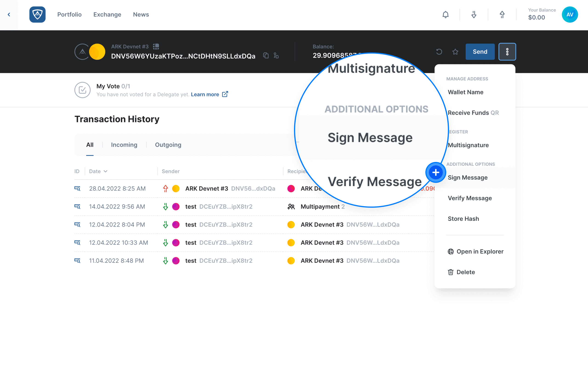Refresh wallet with the reload icon
Screen dimensions: 588x368
click(439, 52)
